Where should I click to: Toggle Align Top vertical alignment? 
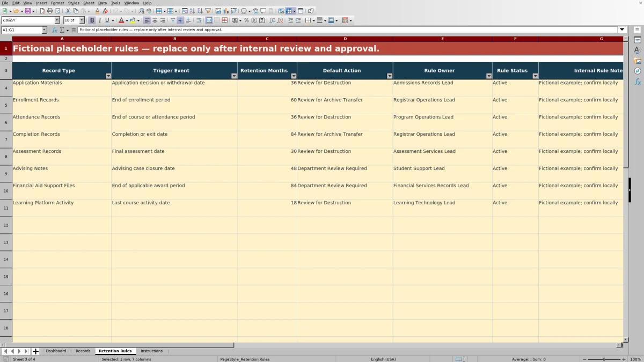[x=173, y=20]
